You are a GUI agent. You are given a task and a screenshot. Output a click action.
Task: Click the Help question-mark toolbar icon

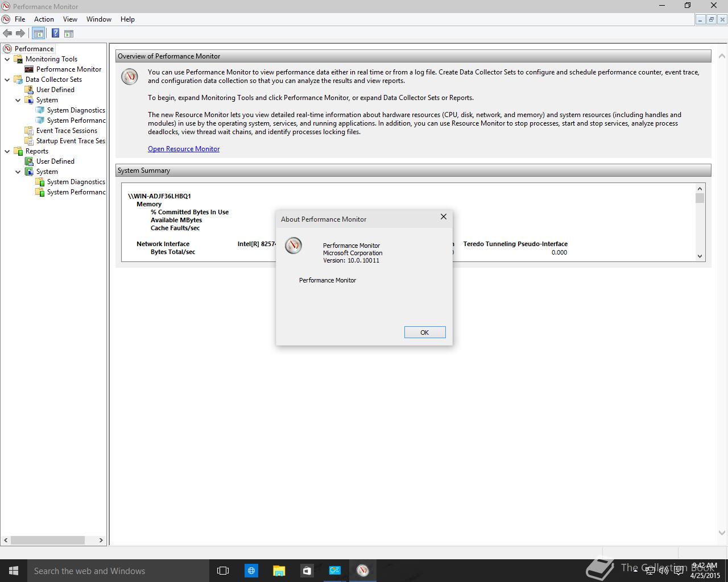tap(55, 34)
